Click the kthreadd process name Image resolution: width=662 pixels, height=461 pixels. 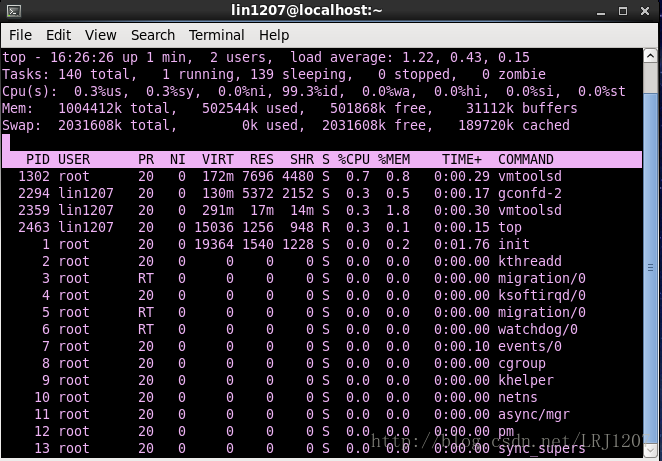pyautogui.click(x=530, y=261)
